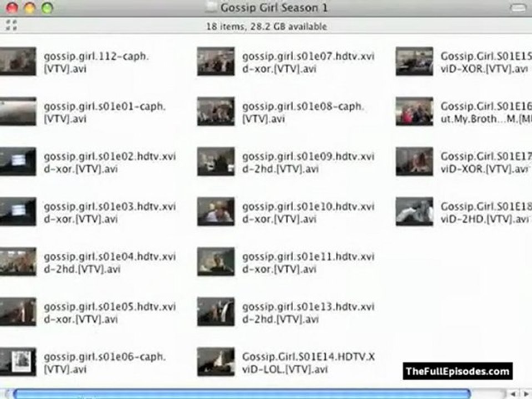Click the red close window button
The image size is (532, 399).
[12, 7]
